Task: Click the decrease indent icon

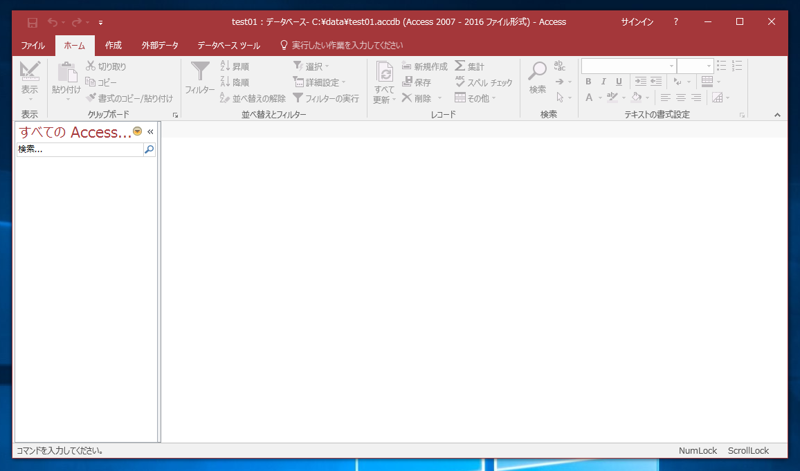Action: point(656,82)
